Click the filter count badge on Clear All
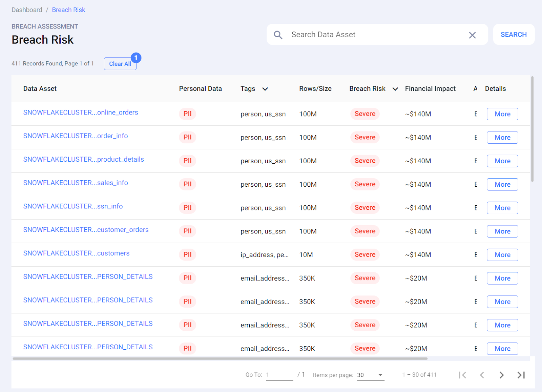Screen dimensions: 542x392 (136, 58)
